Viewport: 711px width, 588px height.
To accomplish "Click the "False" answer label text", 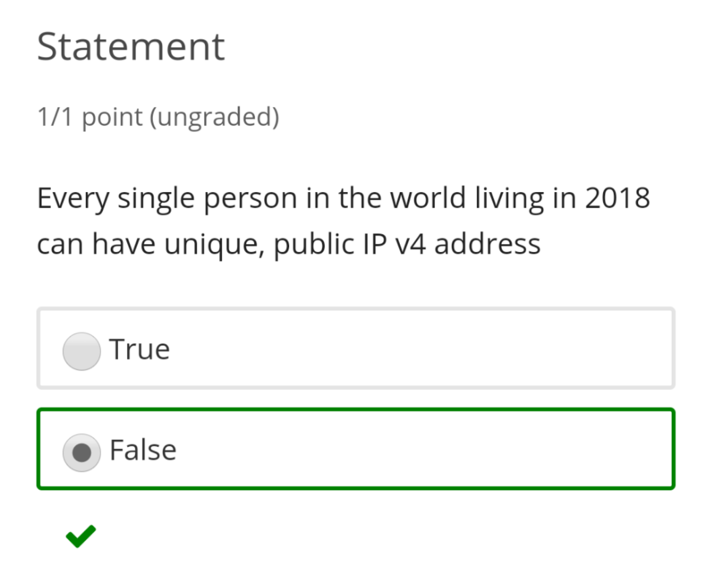I will (x=143, y=450).
